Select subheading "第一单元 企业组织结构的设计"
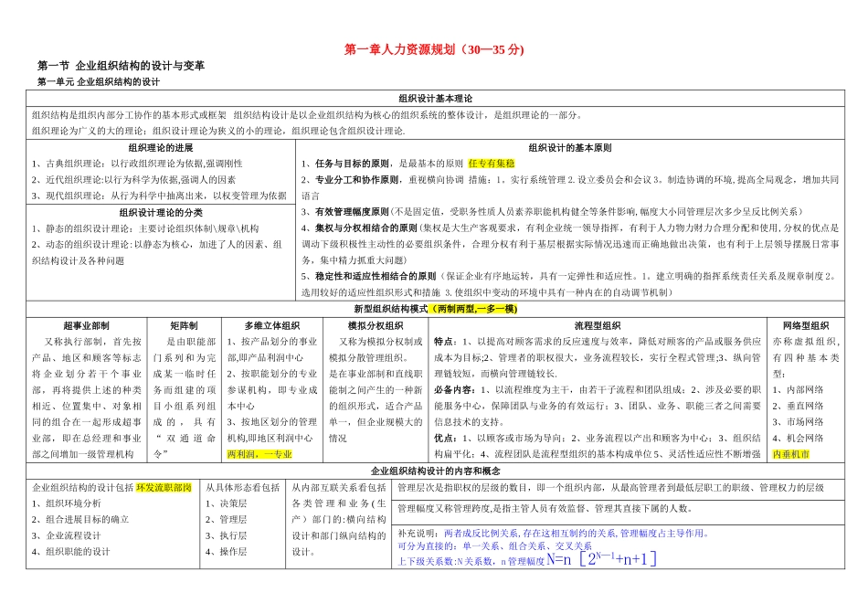This screenshot has height=614, width=868. pyautogui.click(x=98, y=82)
